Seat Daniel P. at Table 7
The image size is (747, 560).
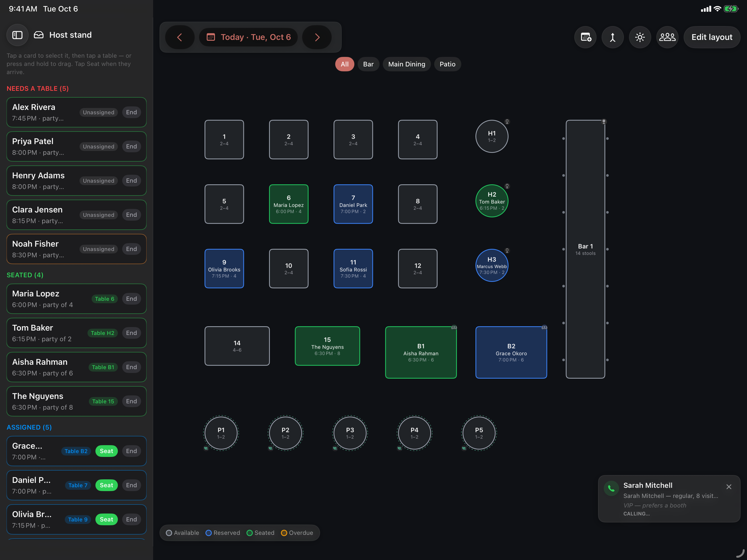(106, 485)
